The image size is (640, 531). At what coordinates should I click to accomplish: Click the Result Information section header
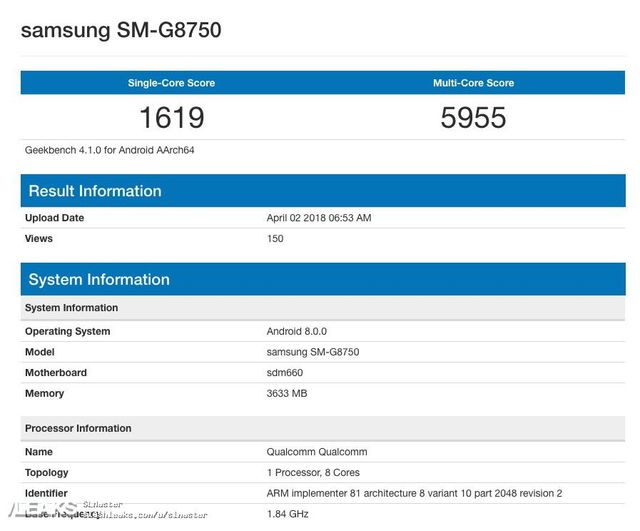95,191
